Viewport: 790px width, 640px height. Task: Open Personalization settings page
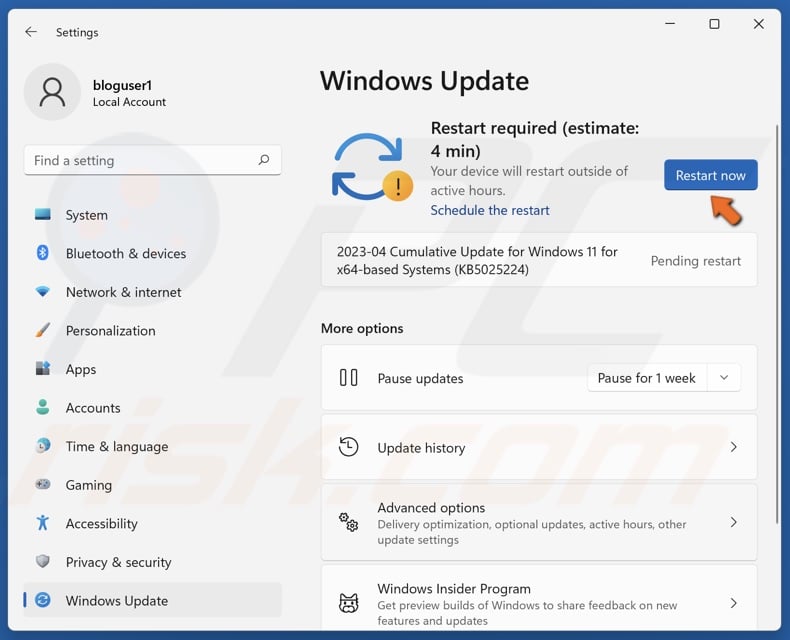pyautogui.click(x=153, y=330)
